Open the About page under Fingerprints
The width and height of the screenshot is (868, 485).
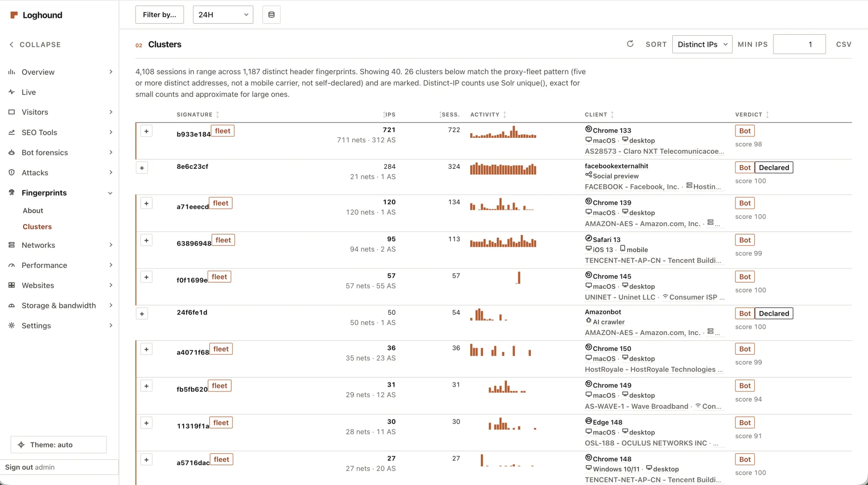click(x=33, y=211)
